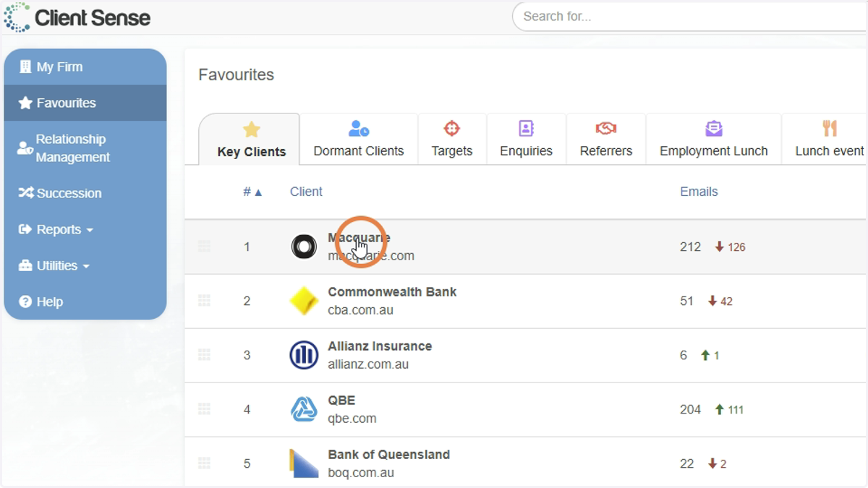Click the Macquarie drag handle grid icon
868x488 pixels.
click(204, 247)
